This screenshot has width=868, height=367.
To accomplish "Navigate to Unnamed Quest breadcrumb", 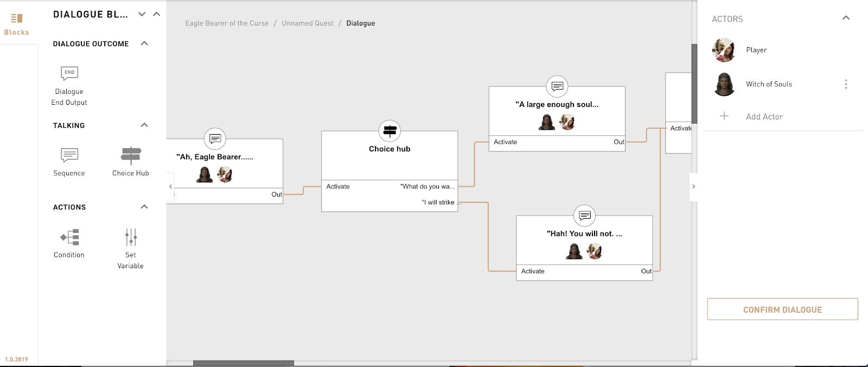I will click(x=307, y=23).
